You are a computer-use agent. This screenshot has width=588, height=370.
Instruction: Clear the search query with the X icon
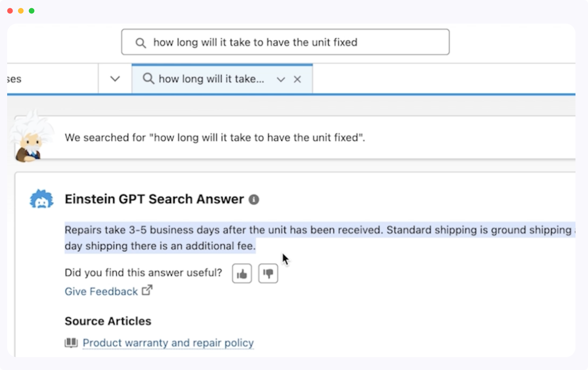coord(297,79)
